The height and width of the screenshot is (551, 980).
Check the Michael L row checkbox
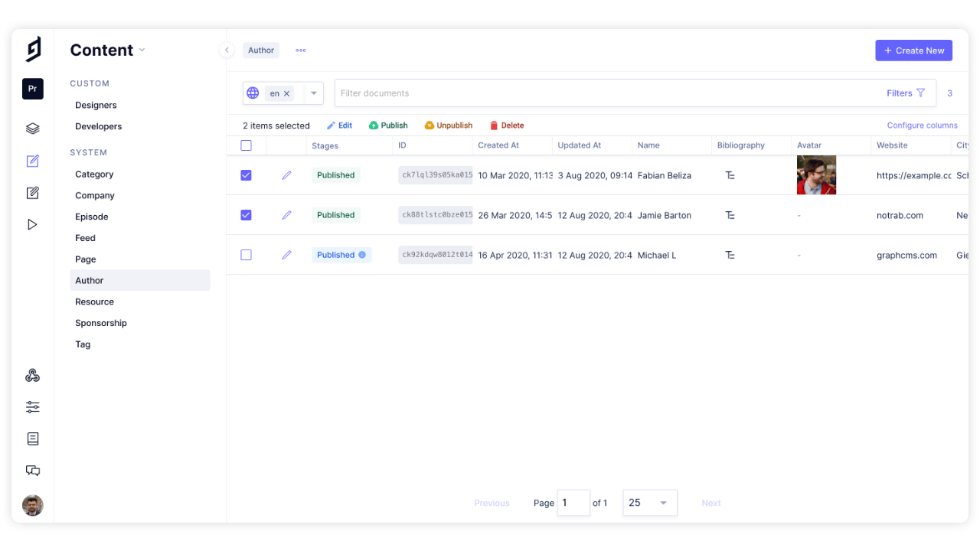(x=246, y=255)
